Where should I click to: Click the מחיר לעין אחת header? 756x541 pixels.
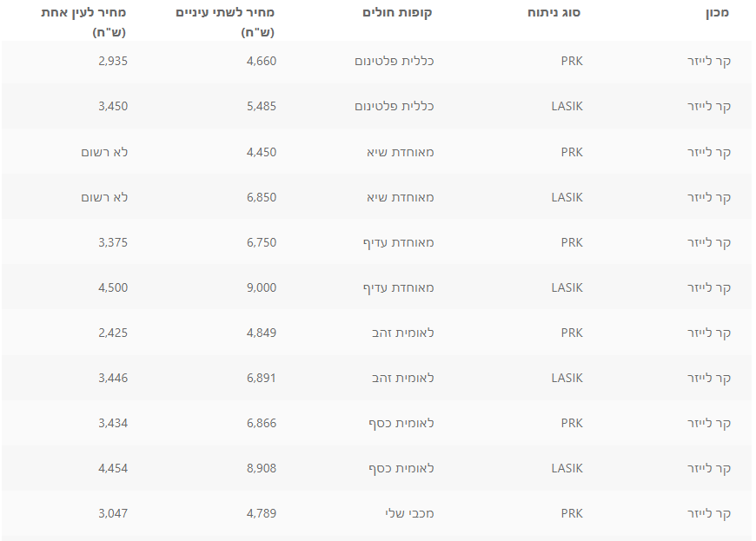[x=83, y=23]
